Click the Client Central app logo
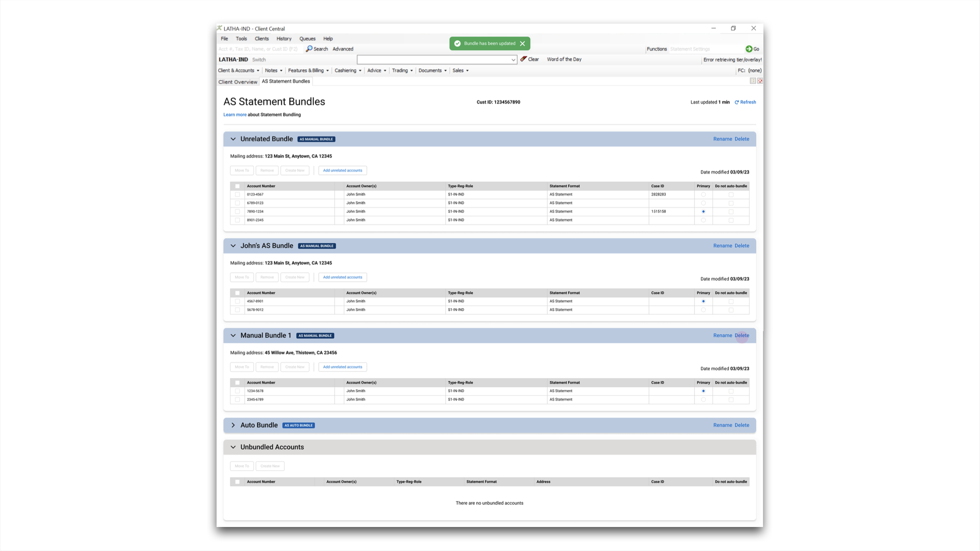980x551 pixels. click(x=219, y=28)
